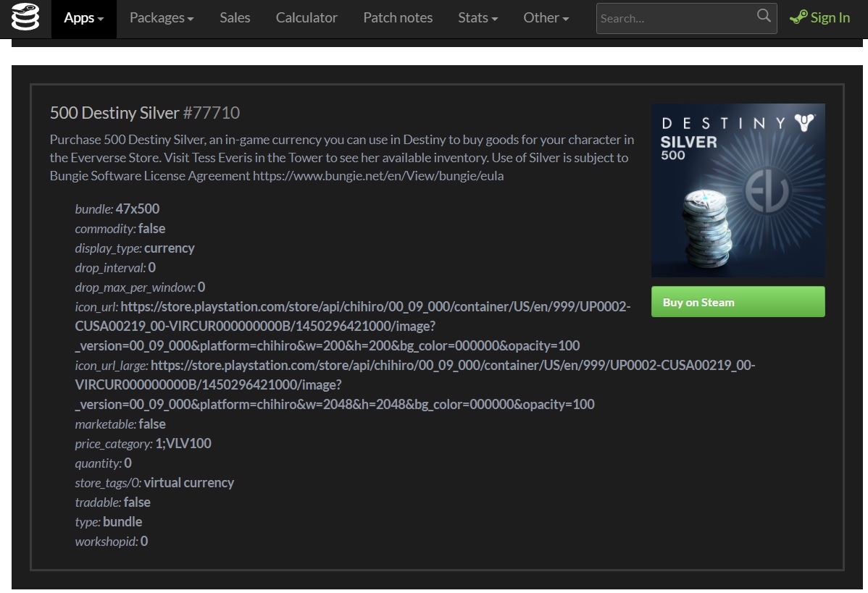Select Patch notes in navigation bar
The height and width of the screenshot is (593, 868).
(398, 18)
